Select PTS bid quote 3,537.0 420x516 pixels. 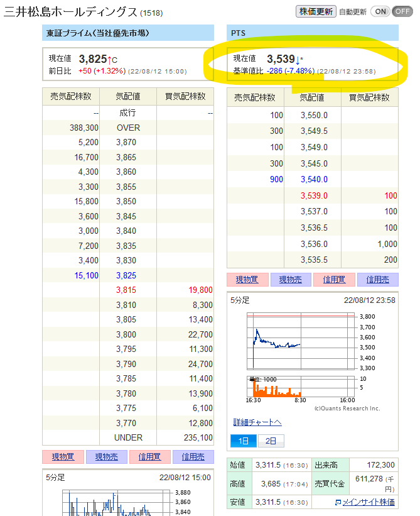pyautogui.click(x=314, y=212)
